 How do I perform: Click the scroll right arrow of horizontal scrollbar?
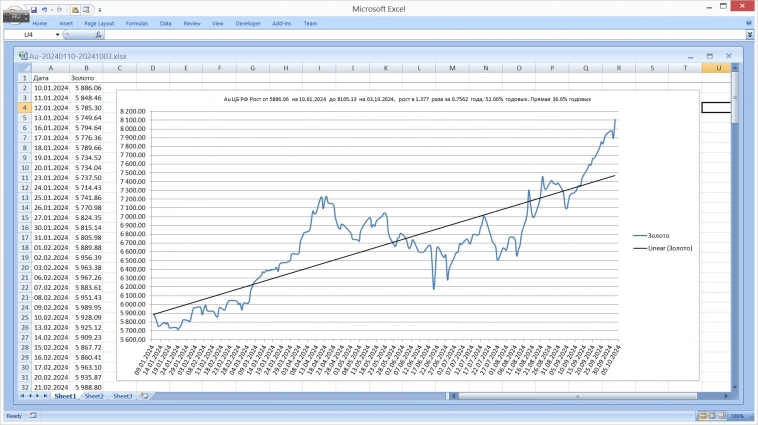coord(726,396)
